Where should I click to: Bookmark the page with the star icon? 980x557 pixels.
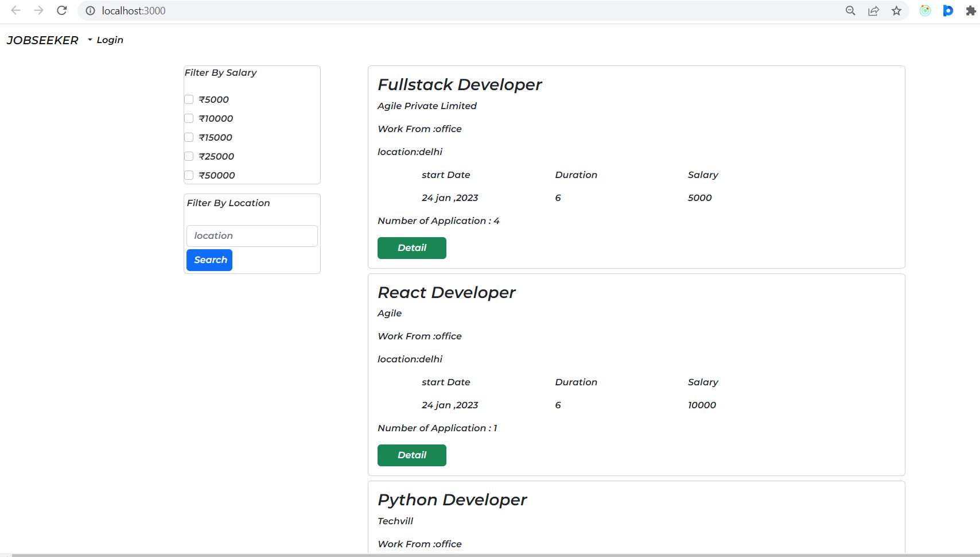click(896, 10)
